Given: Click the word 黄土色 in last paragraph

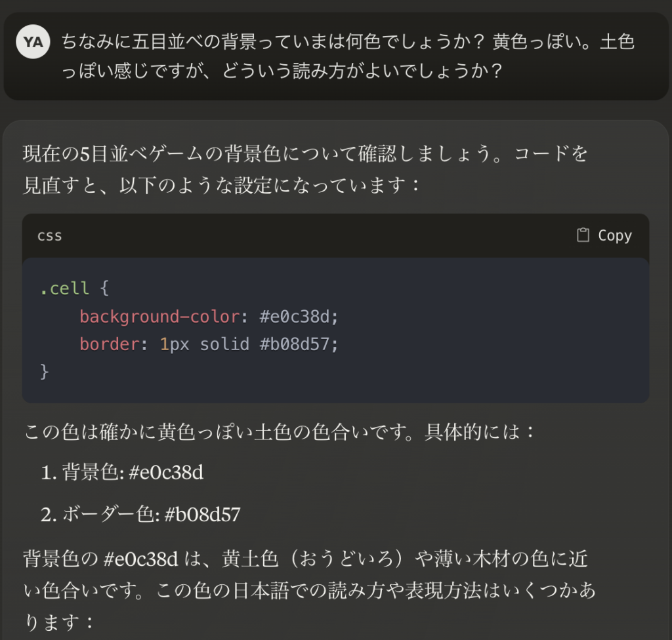Looking at the screenshot, I should 250,559.
